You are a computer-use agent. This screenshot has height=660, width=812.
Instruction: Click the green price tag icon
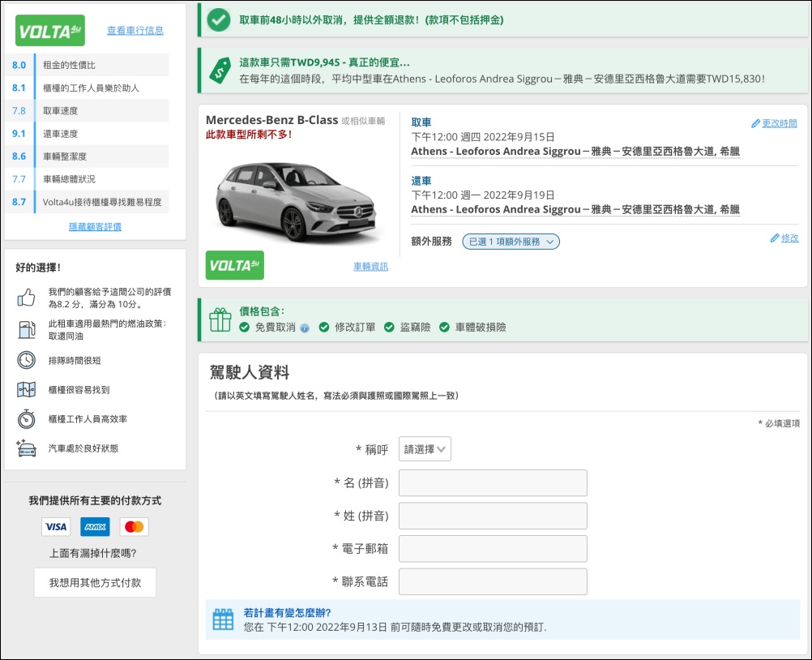(x=220, y=71)
